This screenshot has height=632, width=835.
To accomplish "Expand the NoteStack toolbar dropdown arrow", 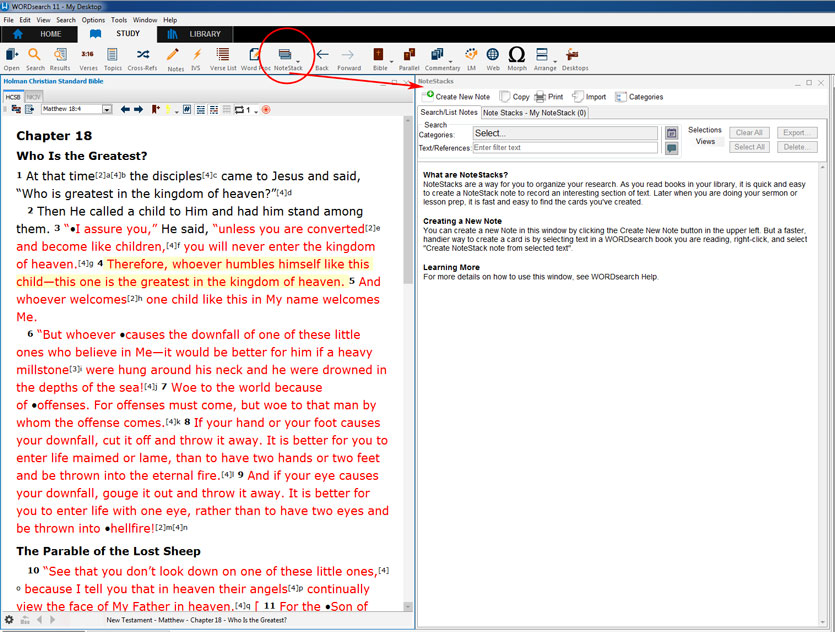I will tap(298, 61).
